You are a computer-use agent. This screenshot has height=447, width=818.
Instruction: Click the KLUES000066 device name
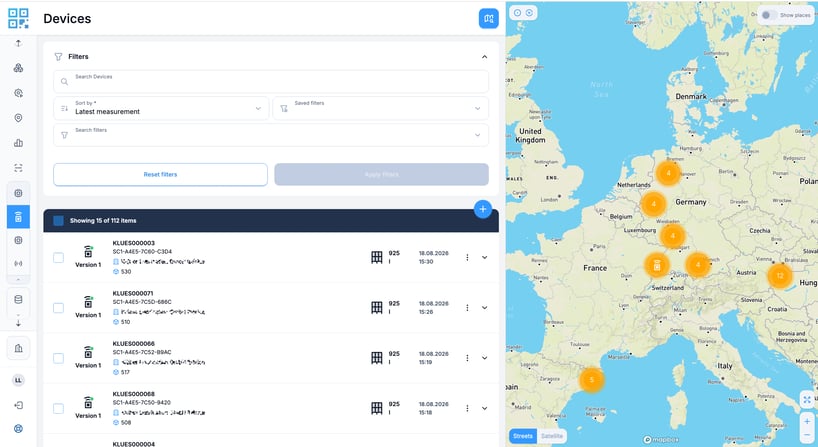(134, 344)
